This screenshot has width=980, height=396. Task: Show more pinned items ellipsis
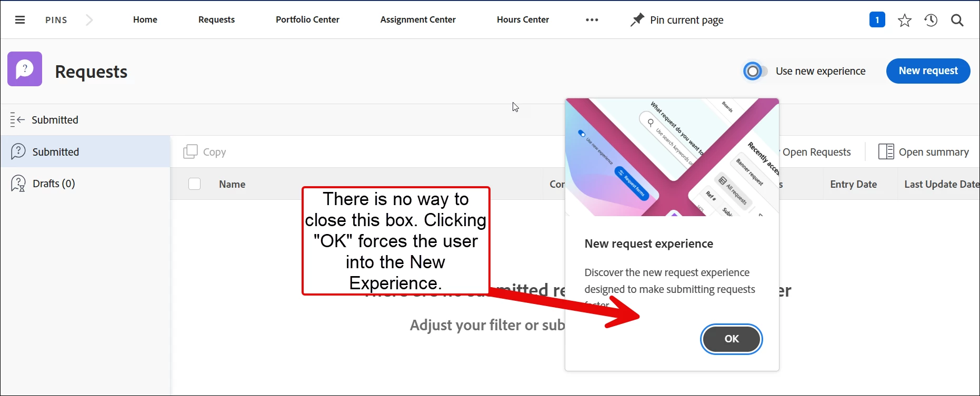click(x=592, y=20)
